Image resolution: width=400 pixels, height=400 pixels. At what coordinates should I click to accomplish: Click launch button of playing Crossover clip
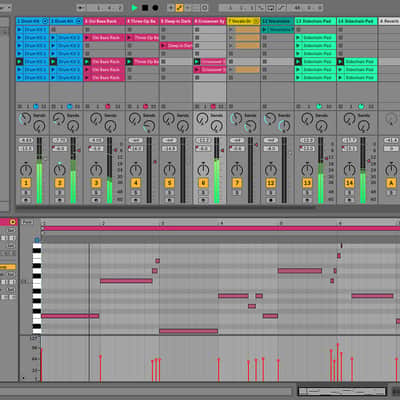pyautogui.click(x=197, y=62)
